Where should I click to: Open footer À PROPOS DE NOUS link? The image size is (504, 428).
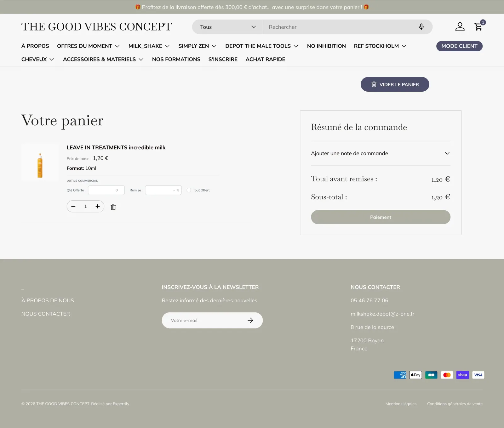[48, 300]
